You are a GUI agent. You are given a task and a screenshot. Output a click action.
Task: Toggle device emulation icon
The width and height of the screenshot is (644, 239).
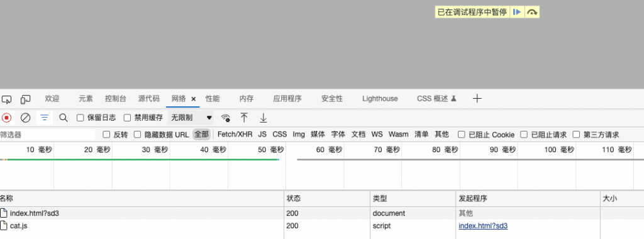25,99
